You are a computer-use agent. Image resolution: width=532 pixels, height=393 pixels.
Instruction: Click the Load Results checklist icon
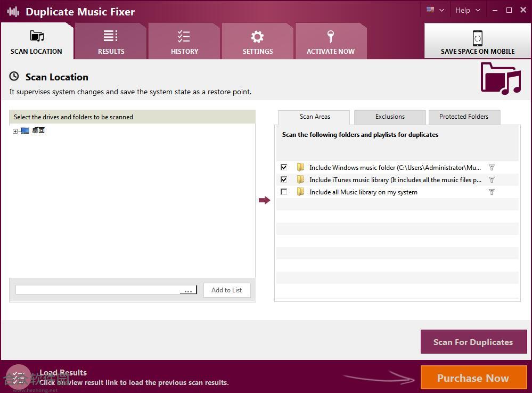click(18, 378)
